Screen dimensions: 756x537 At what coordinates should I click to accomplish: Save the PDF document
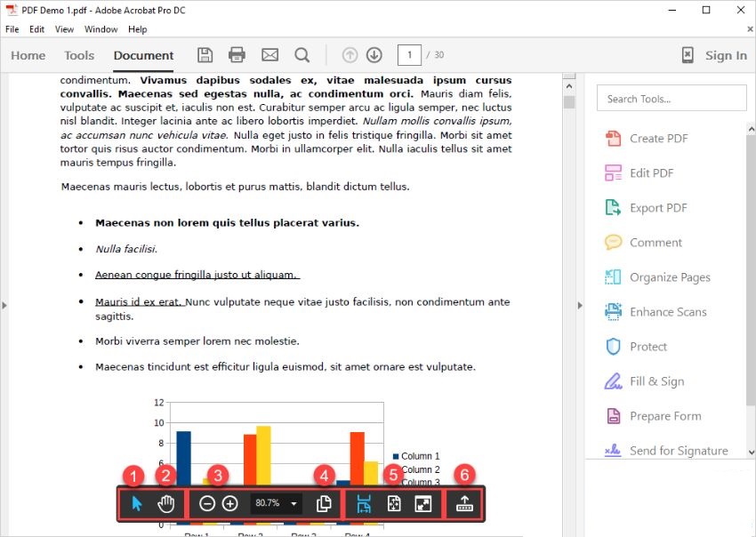(x=205, y=54)
